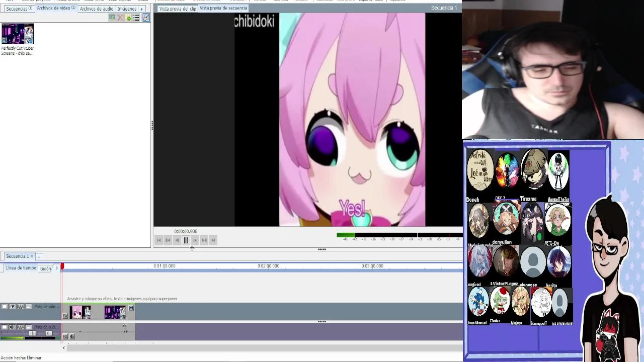
Task: Open the Imágenes bin tab
Action: coord(127,9)
